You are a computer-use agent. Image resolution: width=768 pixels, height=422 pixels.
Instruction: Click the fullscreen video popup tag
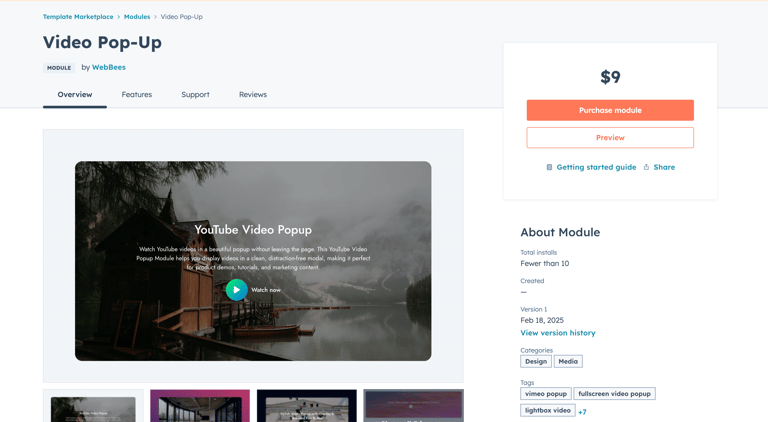614,394
